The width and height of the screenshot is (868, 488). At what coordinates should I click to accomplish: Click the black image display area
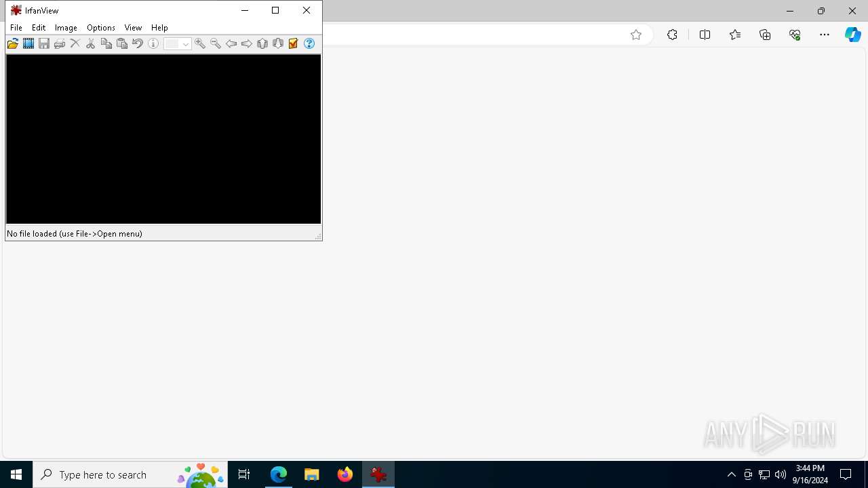point(163,139)
